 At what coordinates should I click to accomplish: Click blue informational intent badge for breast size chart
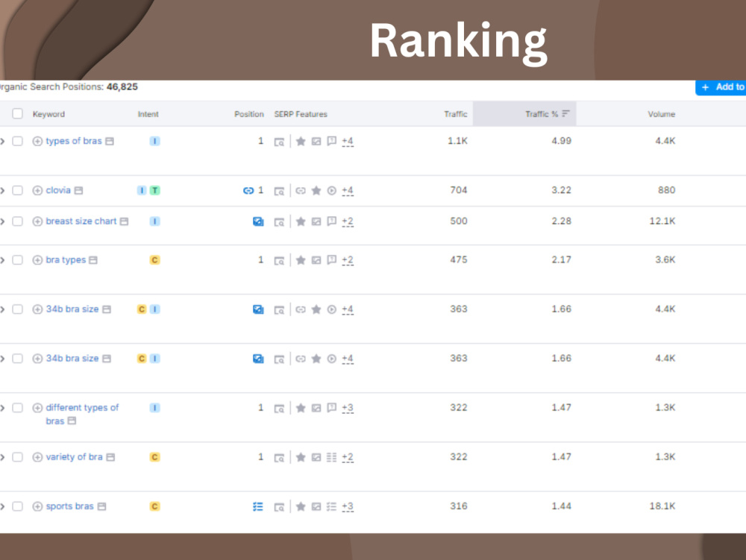pyautogui.click(x=154, y=221)
